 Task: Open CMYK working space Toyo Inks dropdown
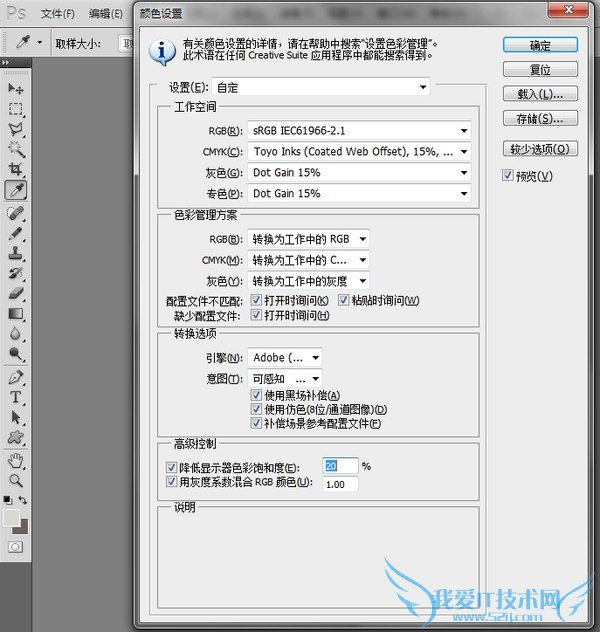pyautogui.click(x=359, y=152)
